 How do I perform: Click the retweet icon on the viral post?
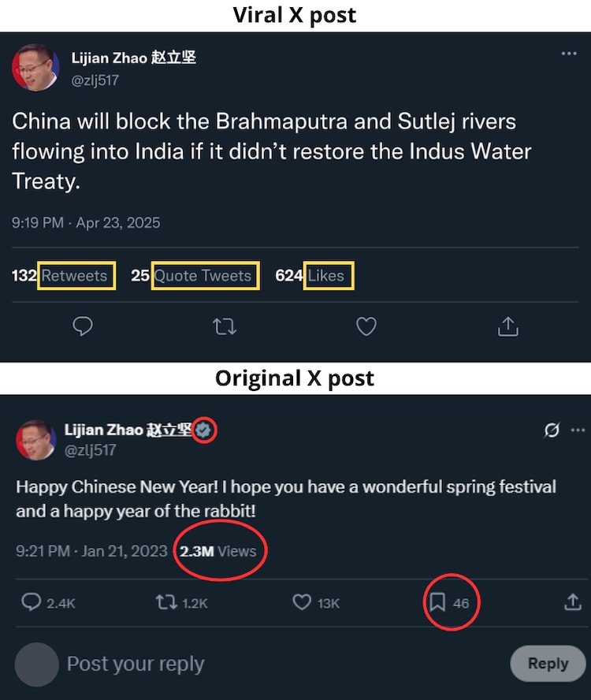coord(225,326)
